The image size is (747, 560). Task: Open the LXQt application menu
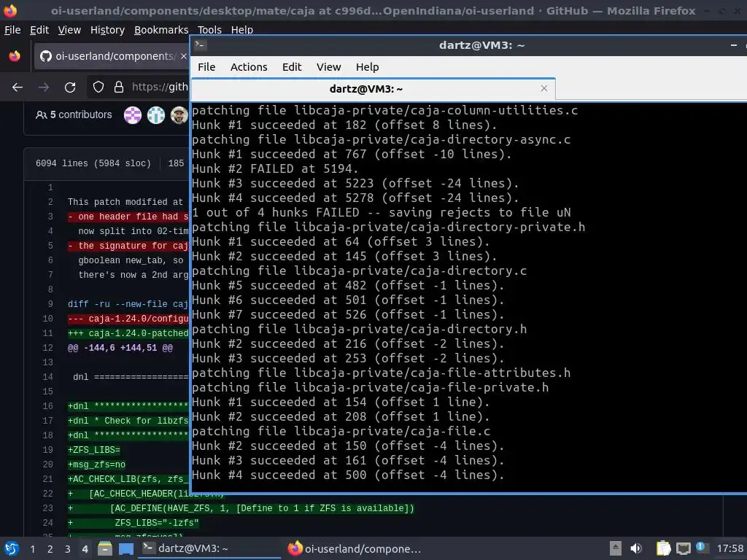coord(12,548)
